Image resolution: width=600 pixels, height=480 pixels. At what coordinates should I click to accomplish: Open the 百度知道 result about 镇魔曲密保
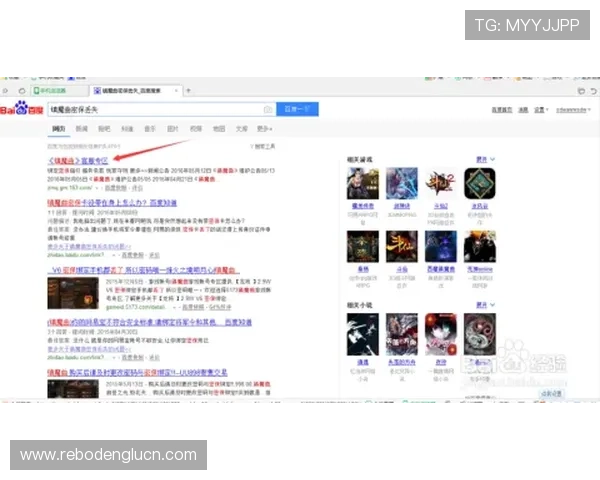click(x=112, y=202)
